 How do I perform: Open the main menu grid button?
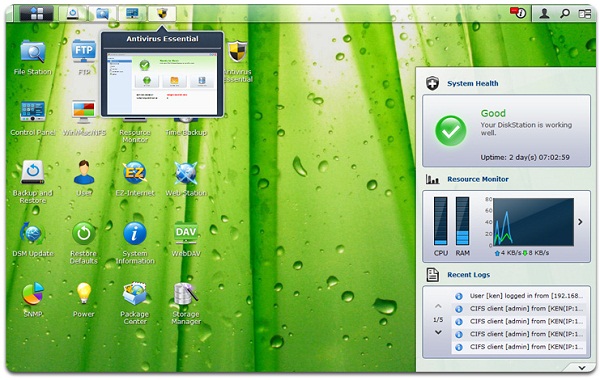click(x=37, y=13)
